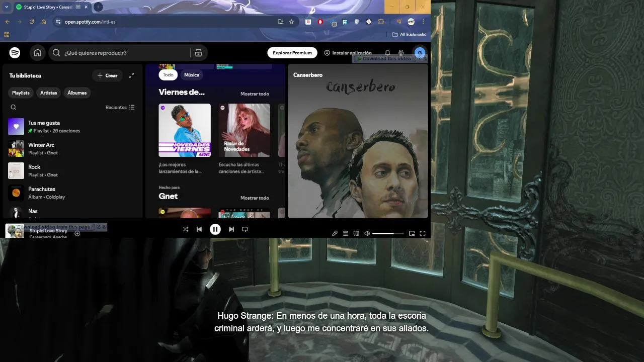This screenshot has width=644, height=362.
Task: Open the play queue
Action: point(346,233)
